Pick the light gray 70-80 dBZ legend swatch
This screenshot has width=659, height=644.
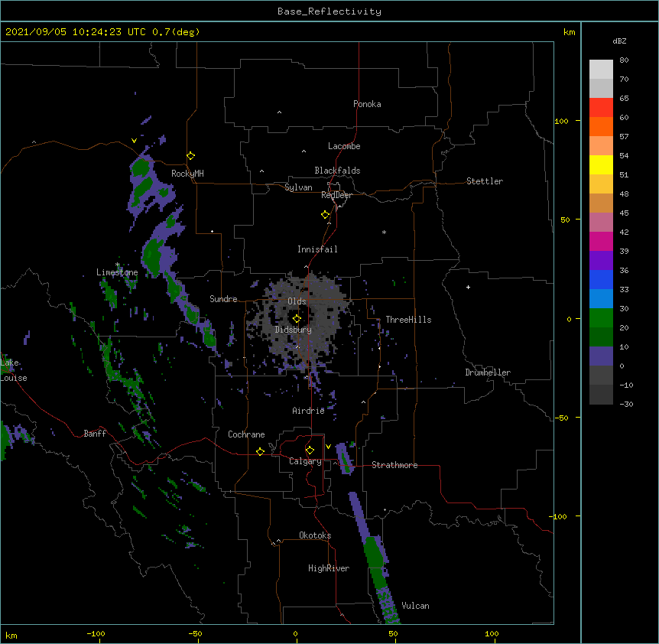(x=601, y=70)
